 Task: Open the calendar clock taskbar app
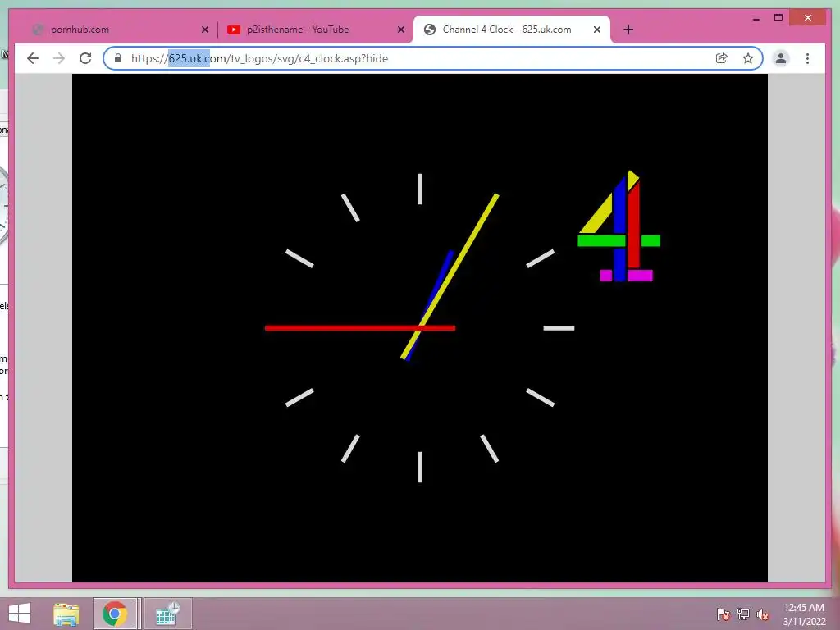pos(167,614)
